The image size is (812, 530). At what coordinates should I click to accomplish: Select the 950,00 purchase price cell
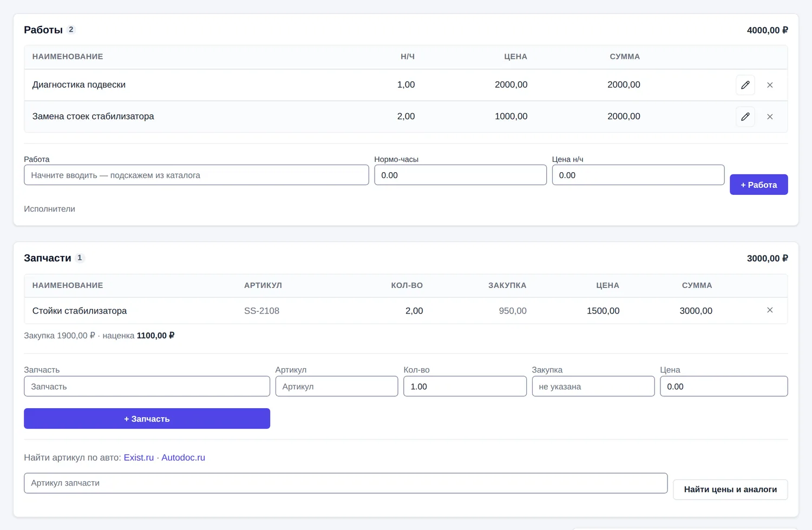click(513, 311)
